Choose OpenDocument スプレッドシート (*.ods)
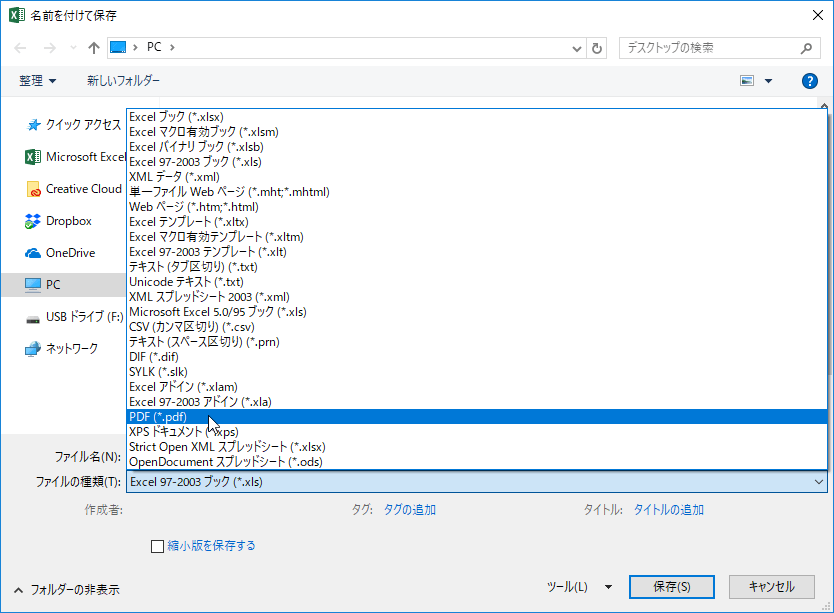This screenshot has width=834, height=613. point(477,462)
